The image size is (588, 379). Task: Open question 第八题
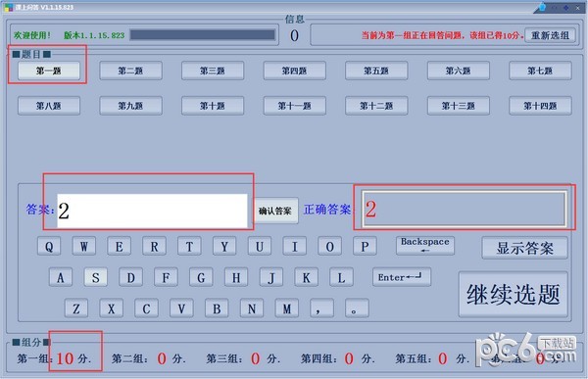click(49, 106)
